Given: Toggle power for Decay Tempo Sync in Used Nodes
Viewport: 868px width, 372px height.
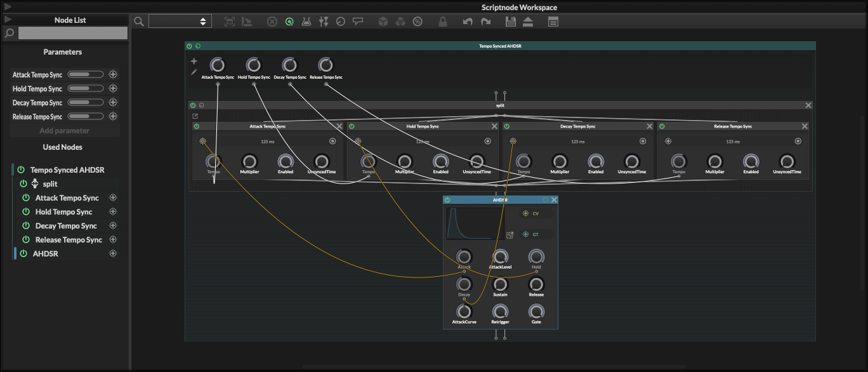Looking at the screenshot, I should (26, 226).
